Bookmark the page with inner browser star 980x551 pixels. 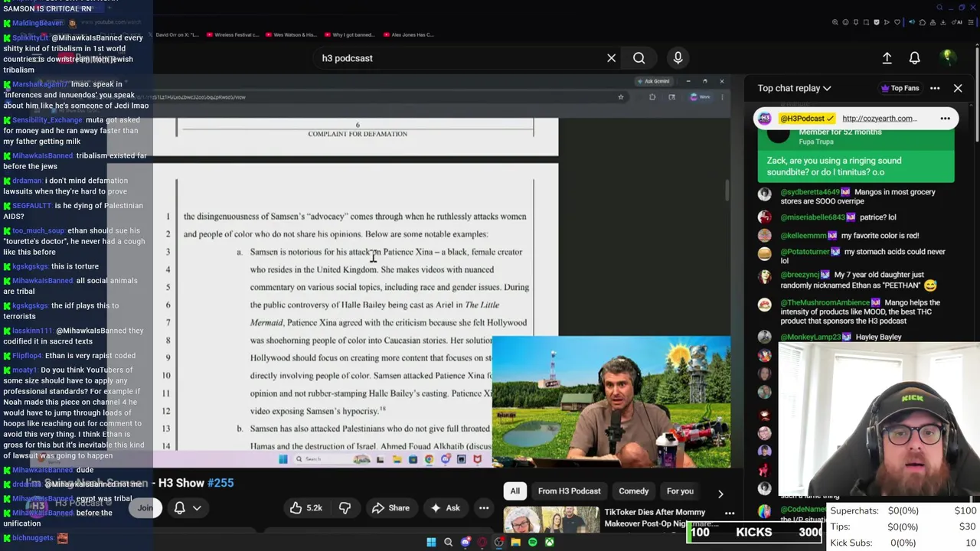[x=621, y=97]
